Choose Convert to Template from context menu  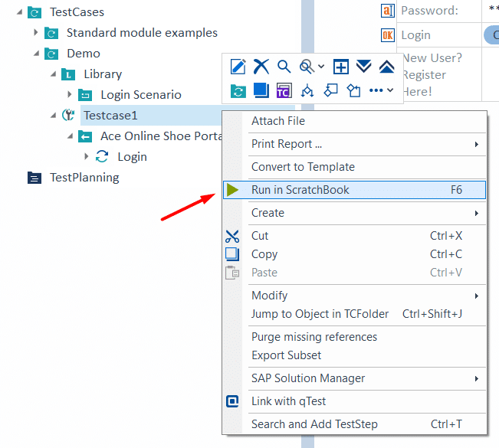click(x=303, y=167)
